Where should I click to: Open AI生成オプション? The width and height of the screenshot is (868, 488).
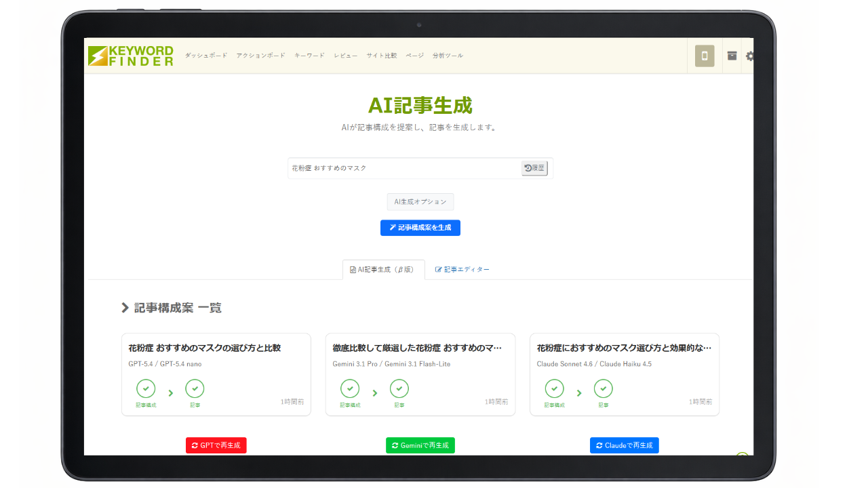pyautogui.click(x=420, y=202)
